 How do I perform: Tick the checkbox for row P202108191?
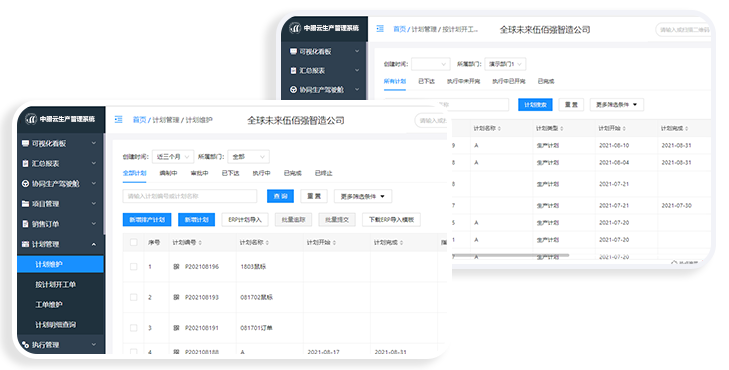coord(133,328)
